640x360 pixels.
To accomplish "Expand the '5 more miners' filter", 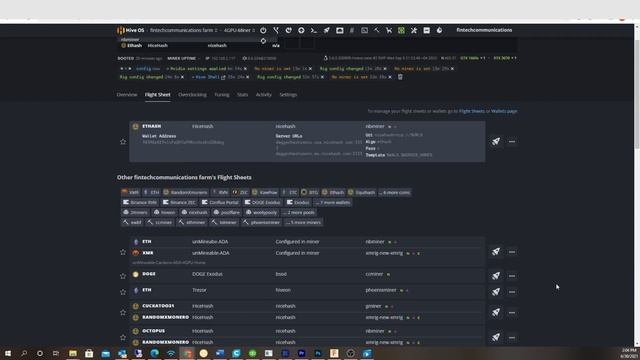I will pos(303,222).
